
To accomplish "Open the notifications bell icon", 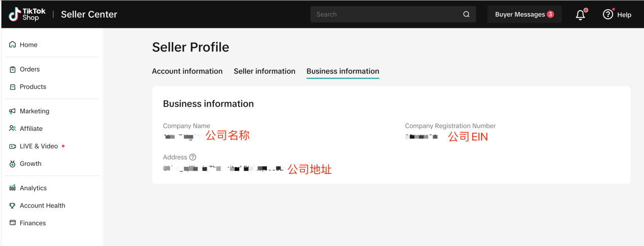I will pos(581,15).
